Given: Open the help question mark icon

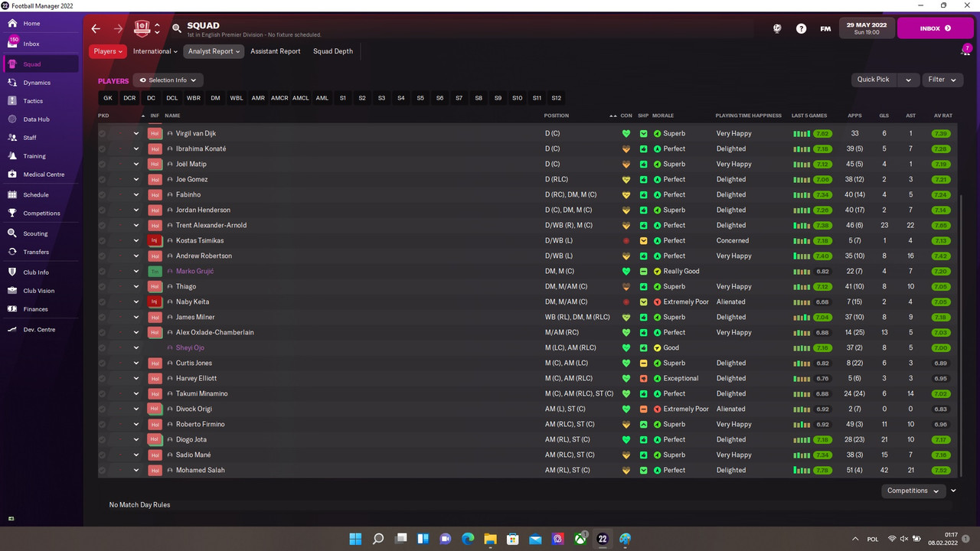Looking at the screenshot, I should coord(801,28).
